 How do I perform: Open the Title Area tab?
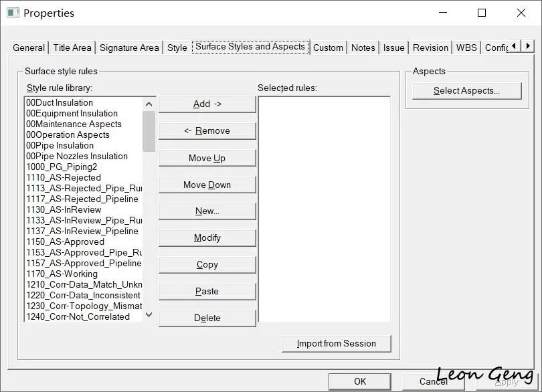[x=72, y=47]
